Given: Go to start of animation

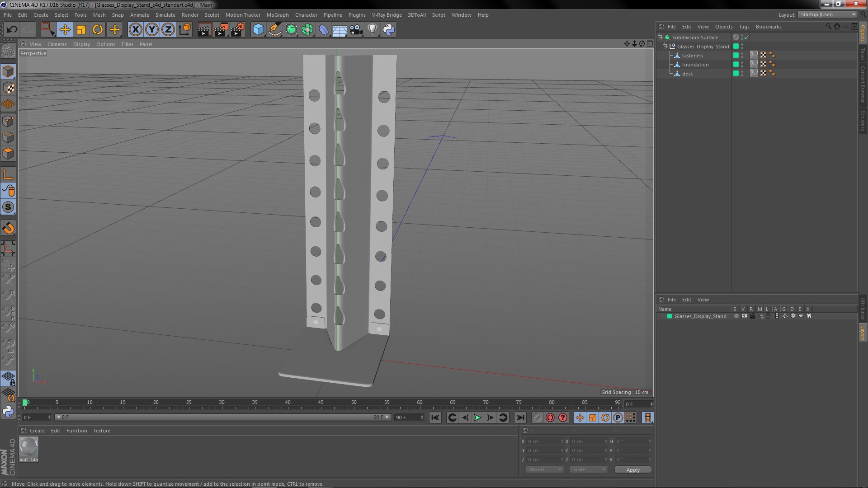Looking at the screenshot, I should (435, 418).
